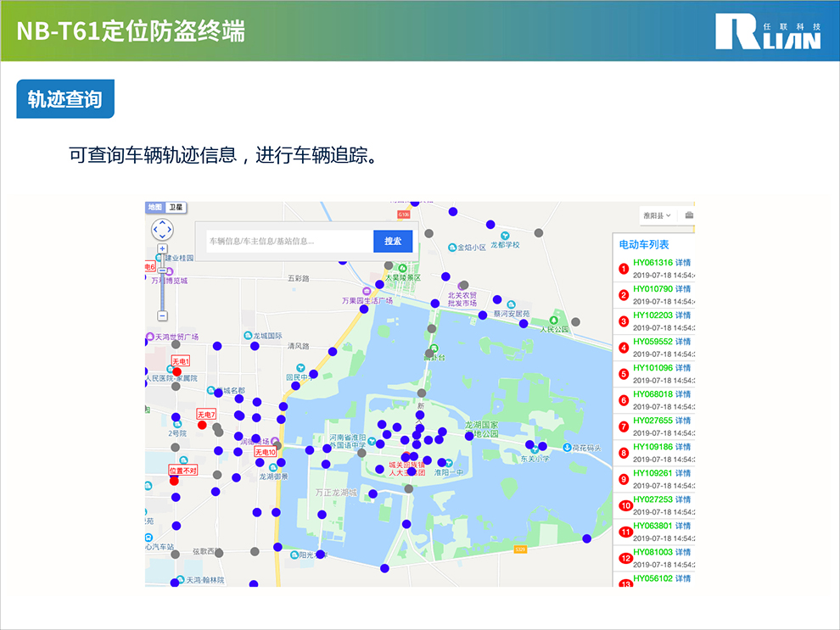Open 详情 link for HY061316

click(683, 263)
